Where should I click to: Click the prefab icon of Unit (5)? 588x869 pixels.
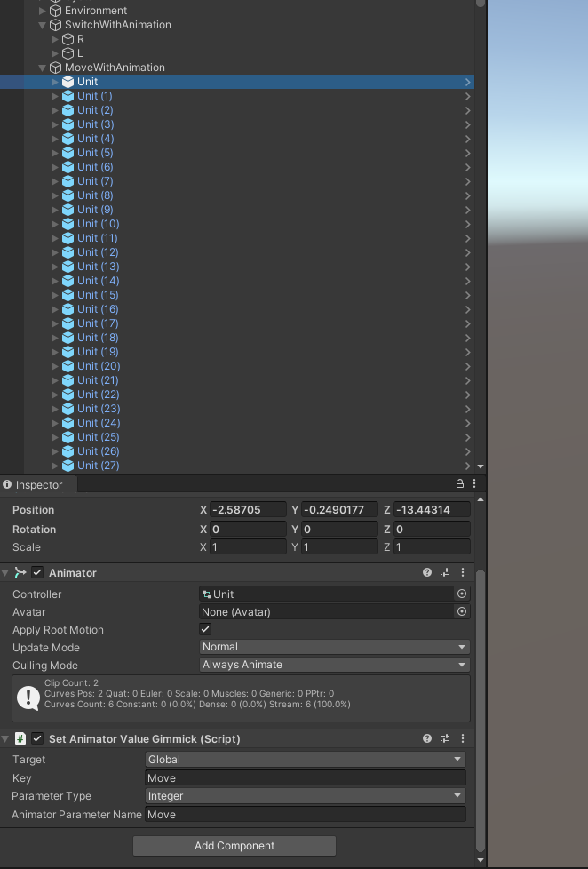coord(68,153)
